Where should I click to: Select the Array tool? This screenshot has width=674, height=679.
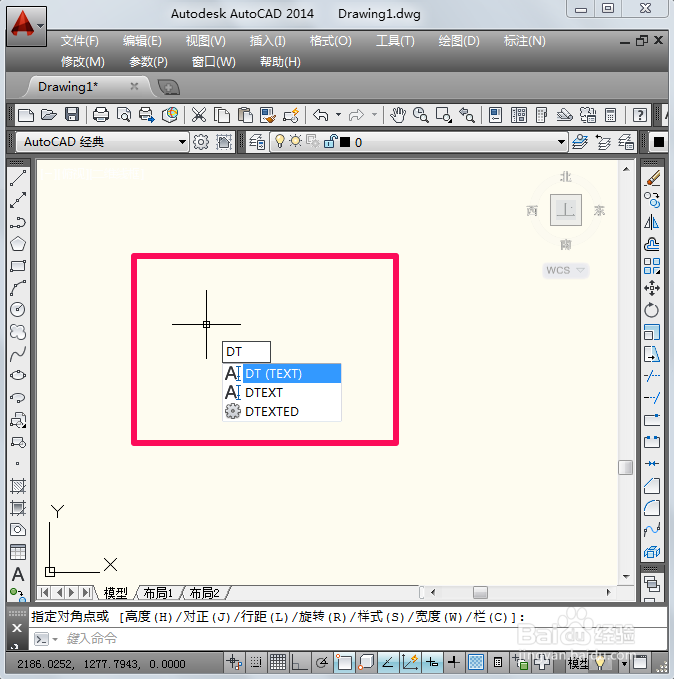[x=652, y=266]
